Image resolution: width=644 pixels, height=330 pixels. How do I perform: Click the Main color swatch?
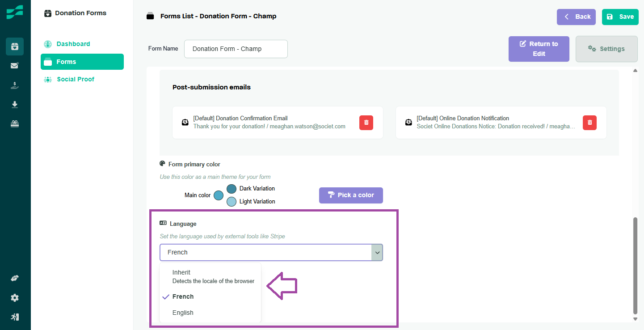click(218, 195)
